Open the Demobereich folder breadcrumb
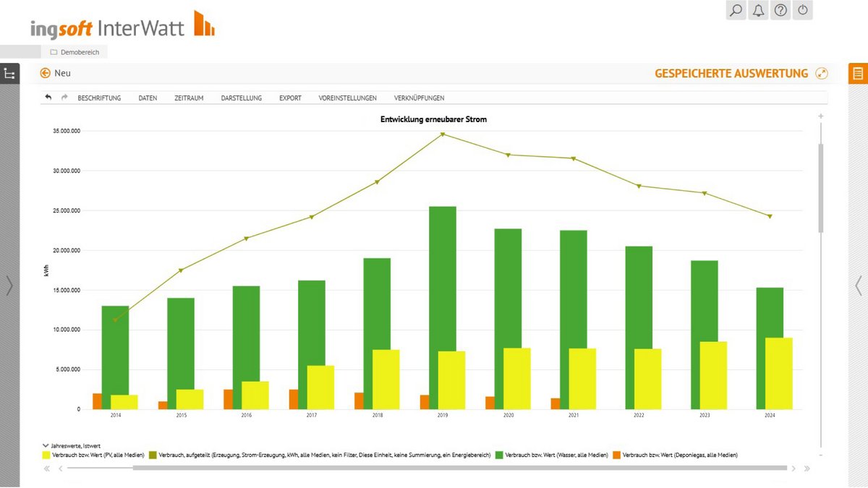868x488 pixels. (x=75, y=52)
